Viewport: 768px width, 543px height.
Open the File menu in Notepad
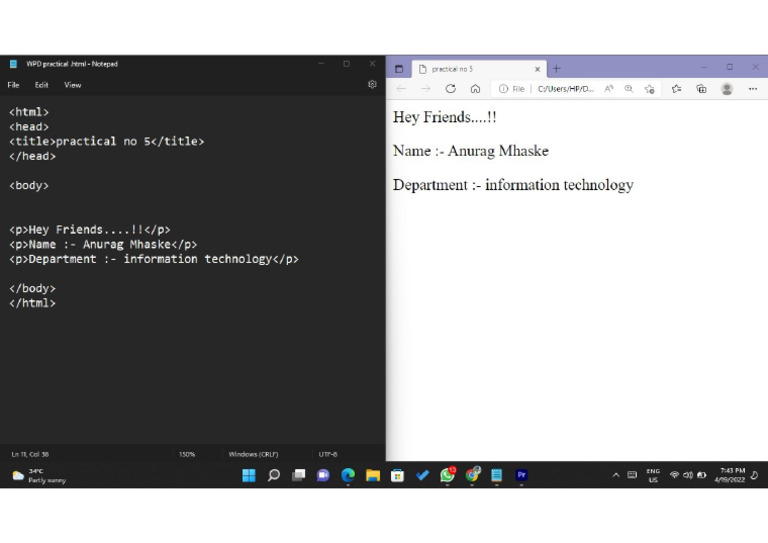point(13,85)
